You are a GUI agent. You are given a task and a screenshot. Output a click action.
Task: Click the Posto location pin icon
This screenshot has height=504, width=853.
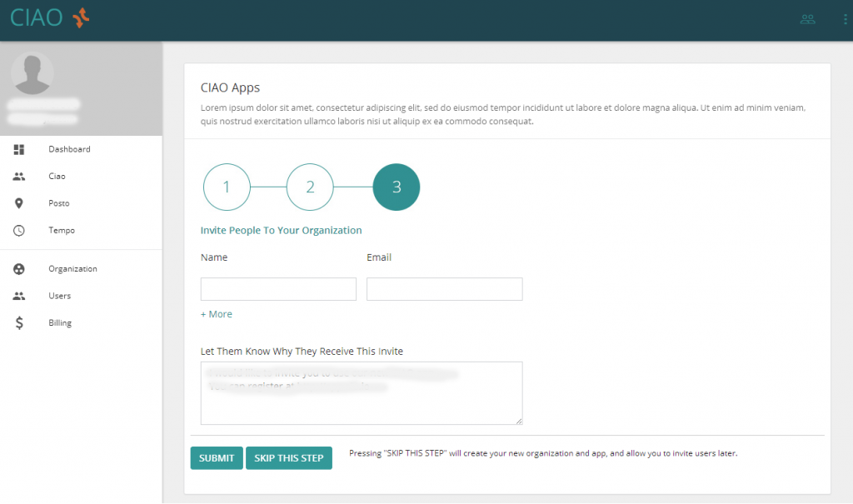[18, 202]
